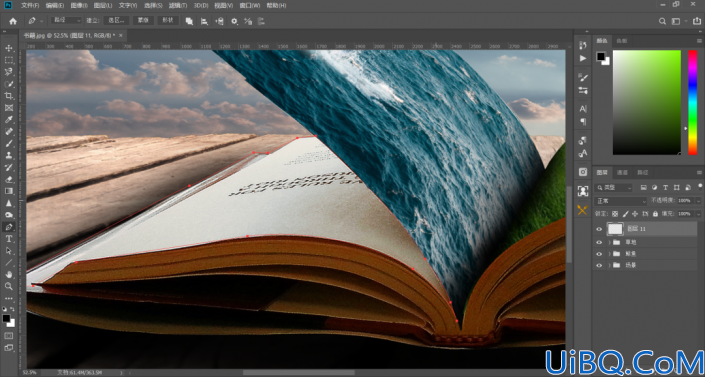705x377 pixels.
Task: Select the Brush tool
Action: tap(9, 143)
